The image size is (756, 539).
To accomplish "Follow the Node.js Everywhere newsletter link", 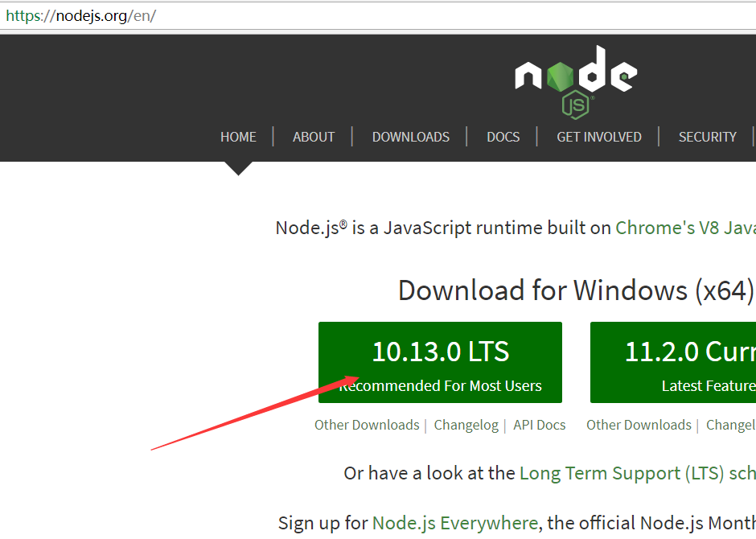I will tap(454, 523).
